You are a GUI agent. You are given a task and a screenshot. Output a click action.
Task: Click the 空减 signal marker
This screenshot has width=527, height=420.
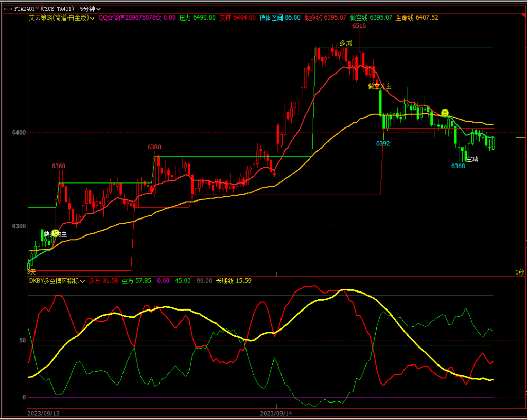[472, 159]
